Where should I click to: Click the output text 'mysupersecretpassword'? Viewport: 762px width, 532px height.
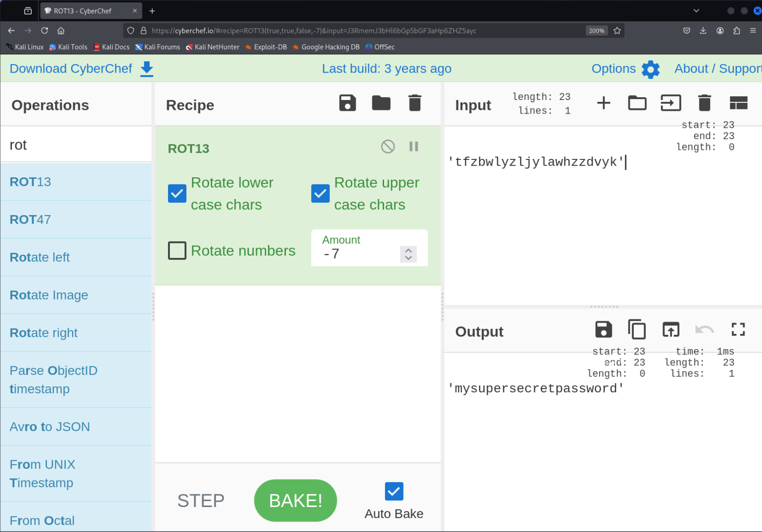[536, 389]
